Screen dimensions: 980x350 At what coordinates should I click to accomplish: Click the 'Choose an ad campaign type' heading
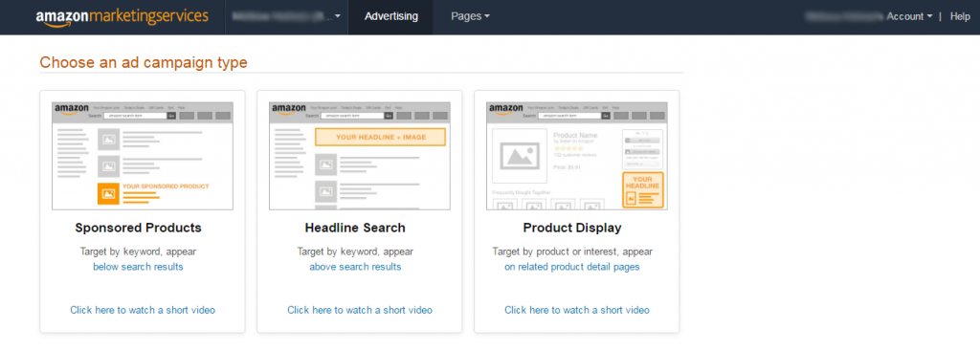(x=144, y=62)
